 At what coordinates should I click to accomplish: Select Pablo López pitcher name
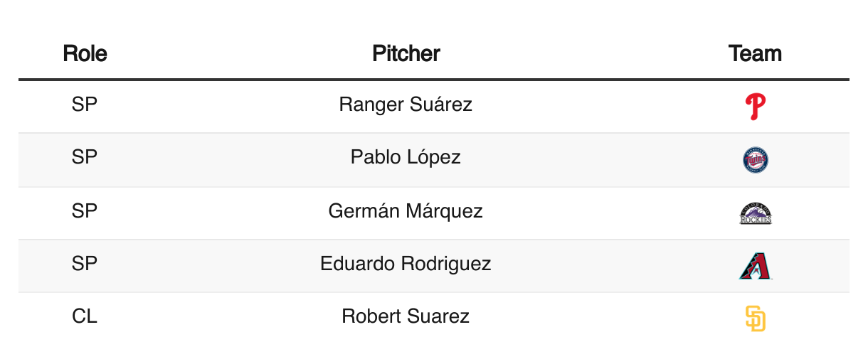(x=406, y=157)
